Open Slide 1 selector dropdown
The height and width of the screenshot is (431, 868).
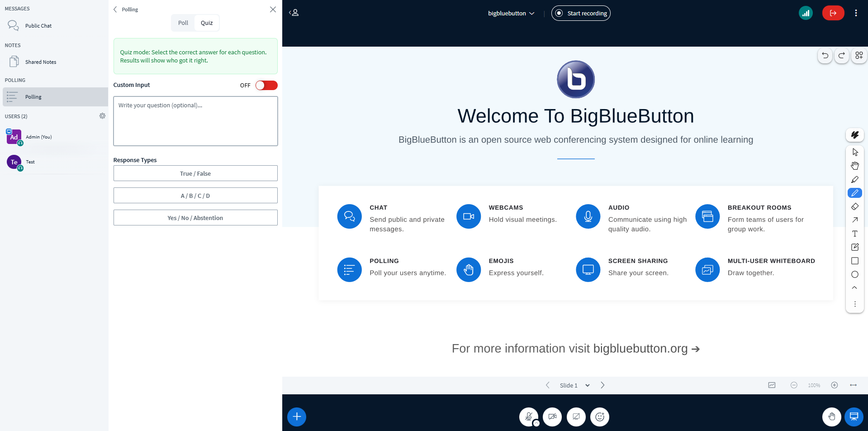click(x=574, y=385)
